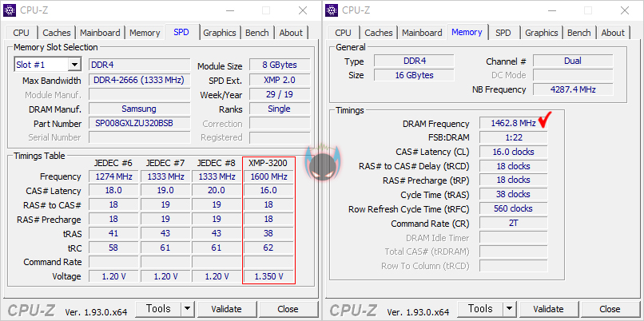Viewport: 644px width, 321px height.
Task: Click Close button in right window
Action: click(x=610, y=309)
